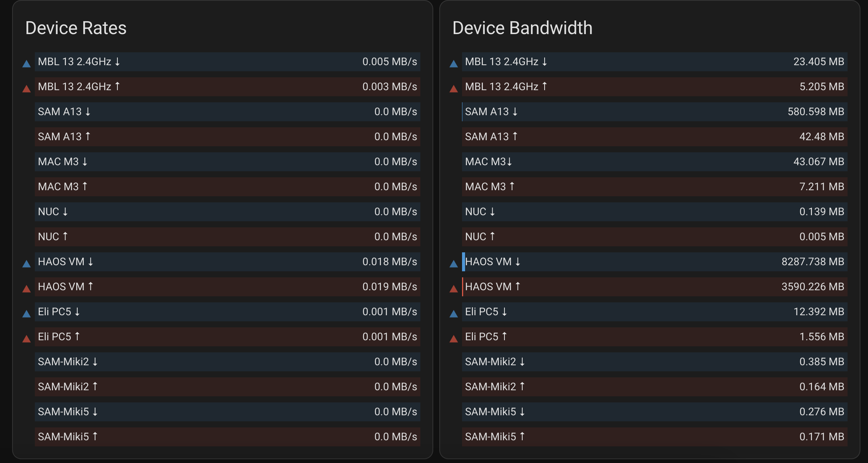Click blue triangle next to HAOS VM download rate
The width and height of the screenshot is (868, 463).
click(27, 264)
